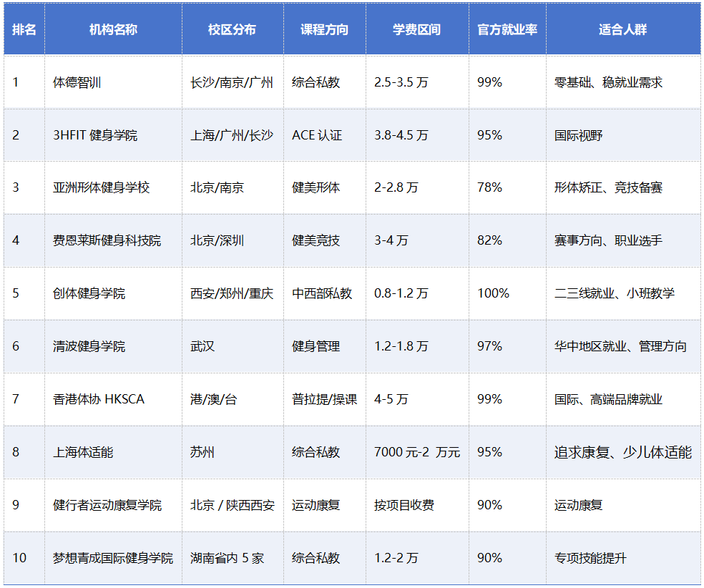
Task: Select the 运动康复 course direction cell
Action: click(325, 505)
